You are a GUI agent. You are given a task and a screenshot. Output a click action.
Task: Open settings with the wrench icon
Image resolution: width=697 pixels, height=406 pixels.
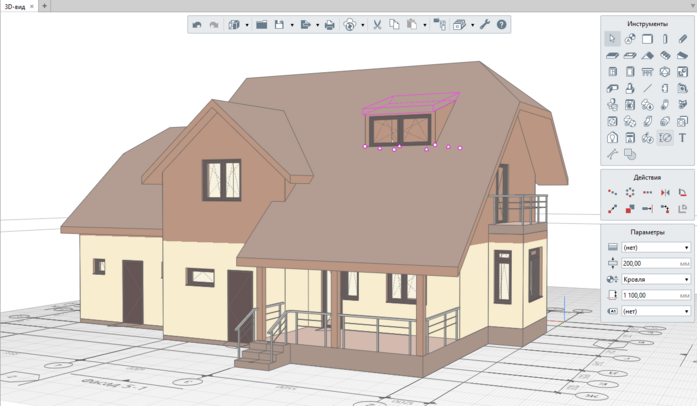point(485,25)
